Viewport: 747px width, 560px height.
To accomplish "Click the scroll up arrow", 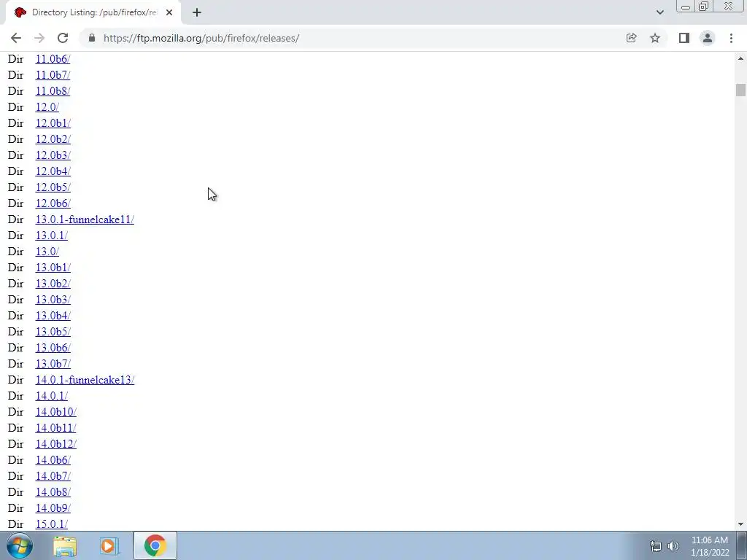I will pos(740,58).
